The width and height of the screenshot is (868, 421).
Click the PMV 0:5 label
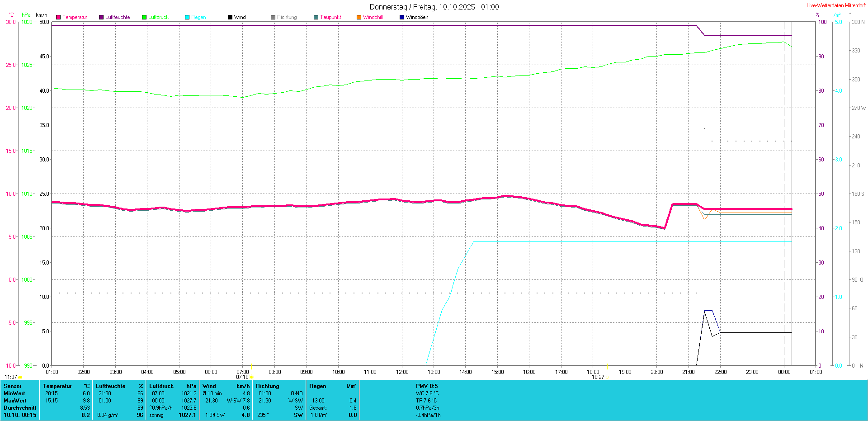(x=427, y=386)
